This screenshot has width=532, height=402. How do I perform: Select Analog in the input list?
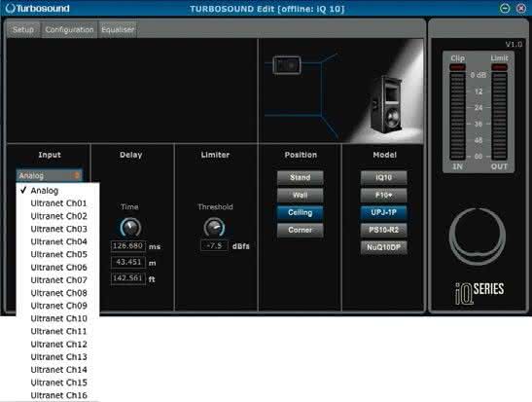pos(57,191)
